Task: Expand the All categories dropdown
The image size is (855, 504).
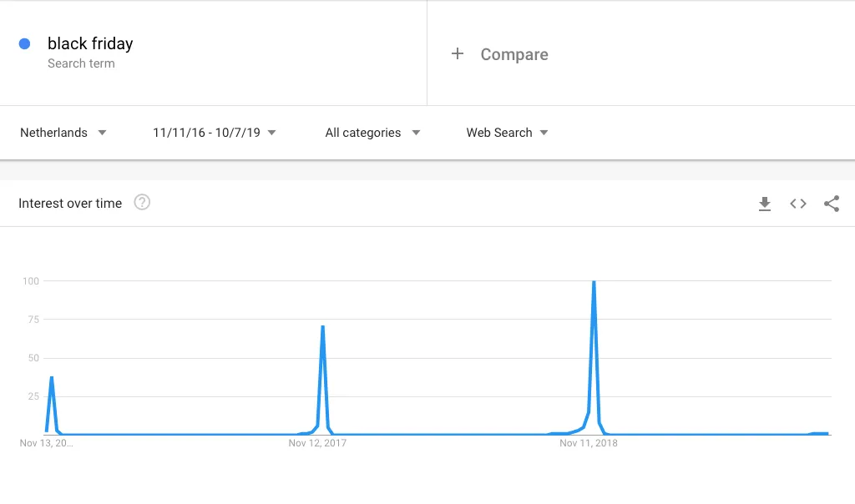Action: 372,133
